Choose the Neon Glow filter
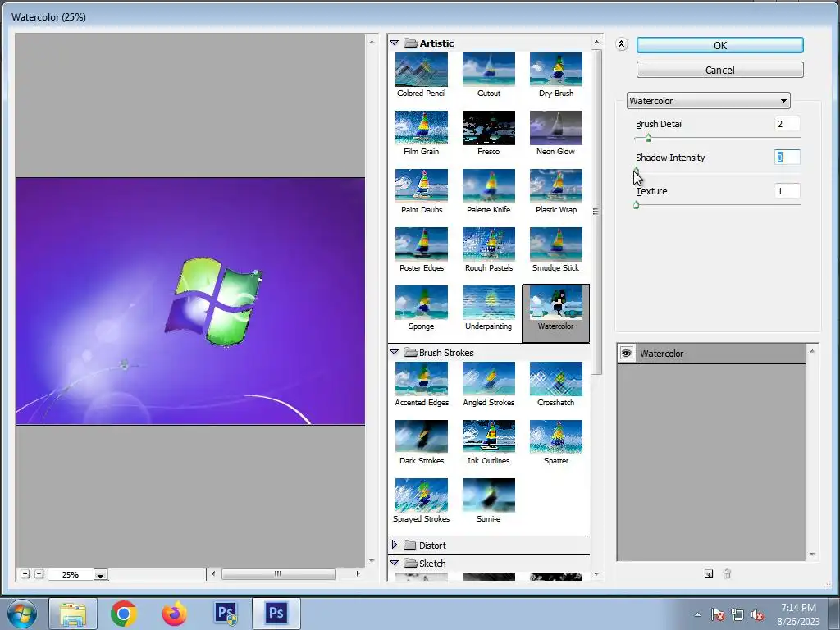Viewport: 840px width, 630px height. tap(556, 128)
